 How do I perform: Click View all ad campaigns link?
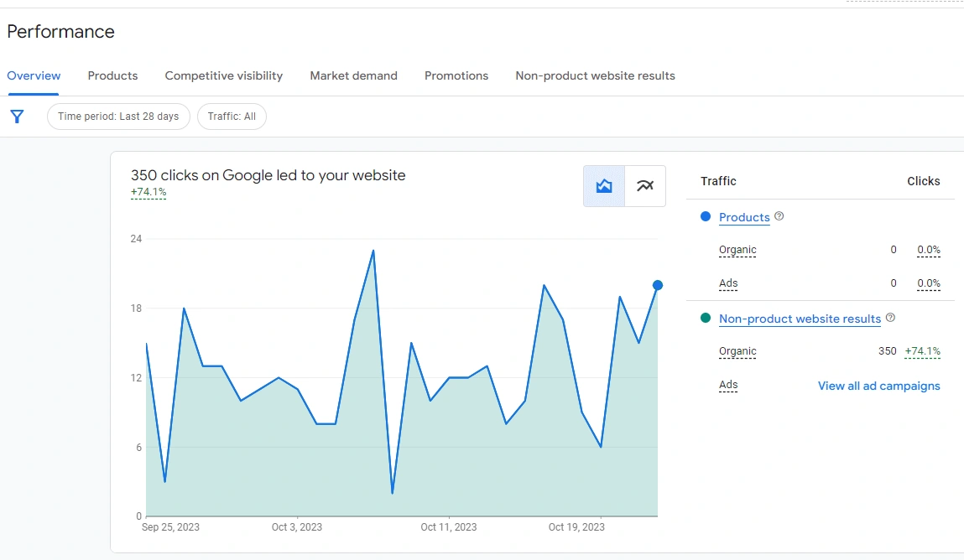[x=878, y=386]
